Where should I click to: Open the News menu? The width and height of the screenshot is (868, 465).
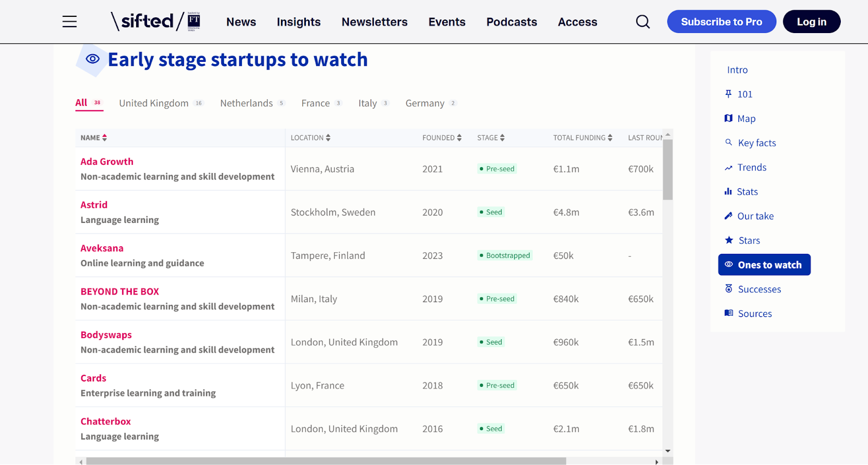click(241, 22)
